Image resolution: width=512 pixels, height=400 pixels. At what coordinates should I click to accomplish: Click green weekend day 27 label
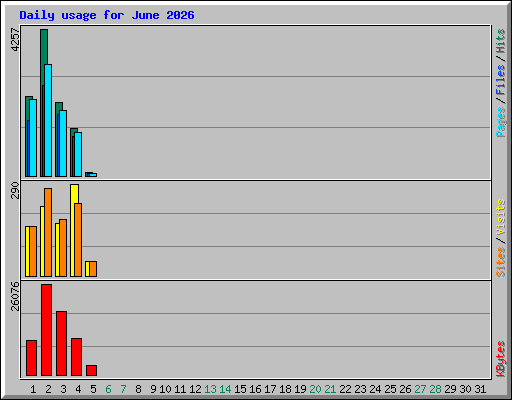[420, 389]
